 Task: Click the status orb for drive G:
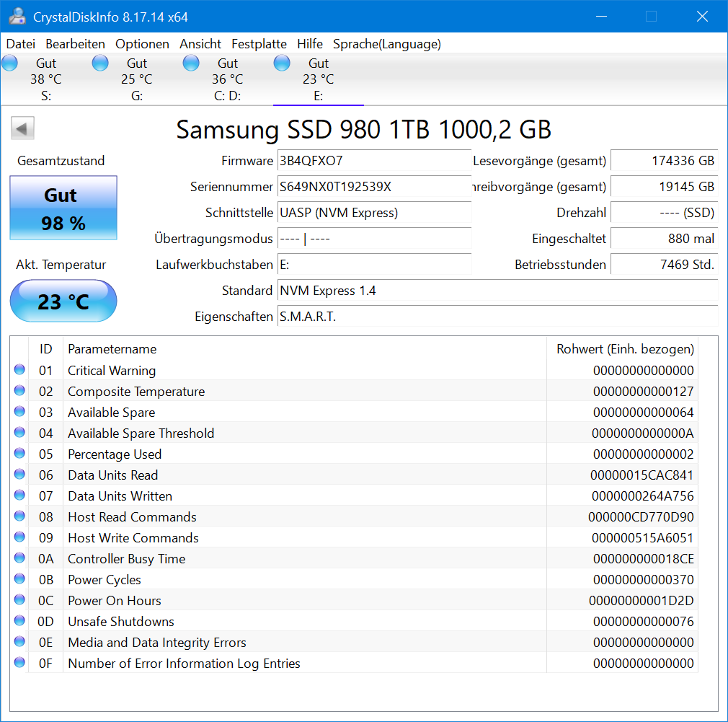click(100, 63)
